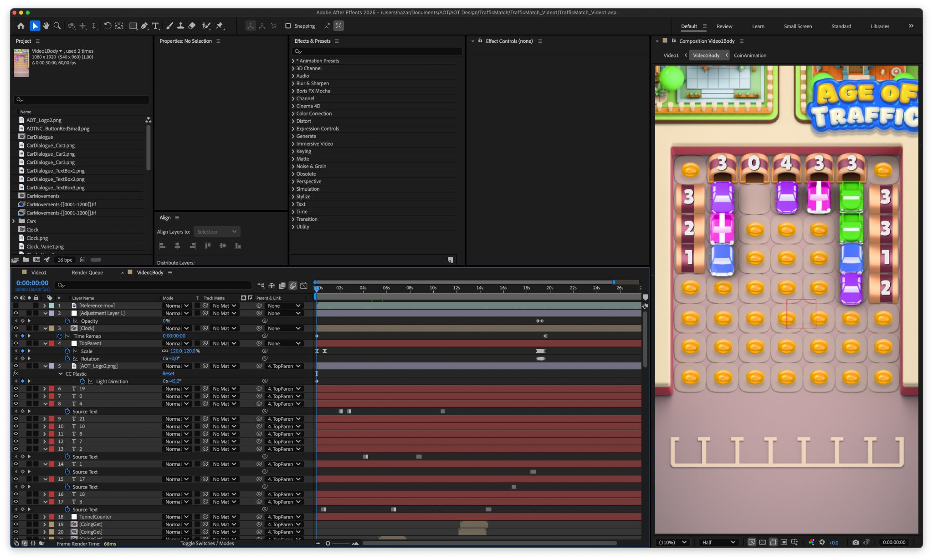Switch to the Video1 timeline tab

coord(39,273)
